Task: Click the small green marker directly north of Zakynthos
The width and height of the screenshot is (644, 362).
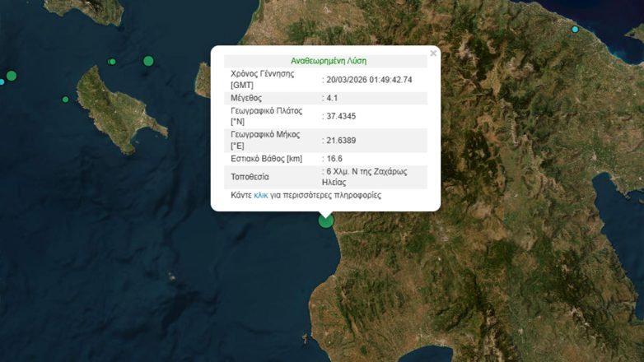Action: (x=112, y=62)
